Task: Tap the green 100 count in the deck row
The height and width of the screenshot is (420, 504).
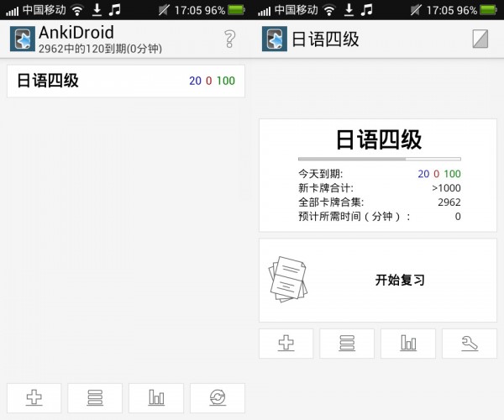Action: [226, 81]
